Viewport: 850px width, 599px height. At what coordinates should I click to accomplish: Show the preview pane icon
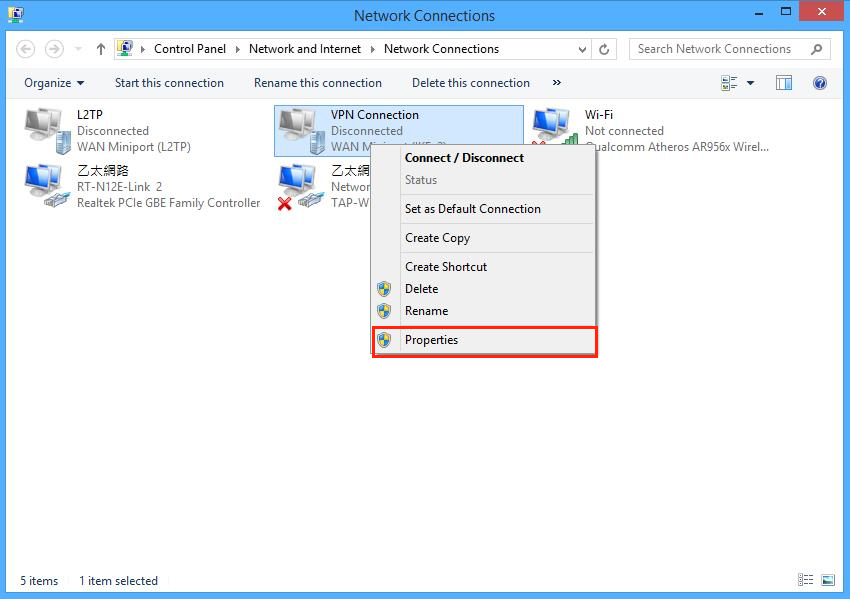click(784, 83)
